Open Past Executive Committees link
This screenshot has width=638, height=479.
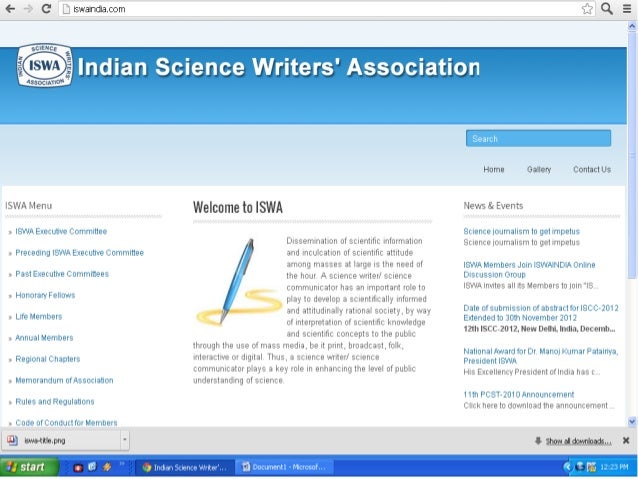click(x=62, y=274)
